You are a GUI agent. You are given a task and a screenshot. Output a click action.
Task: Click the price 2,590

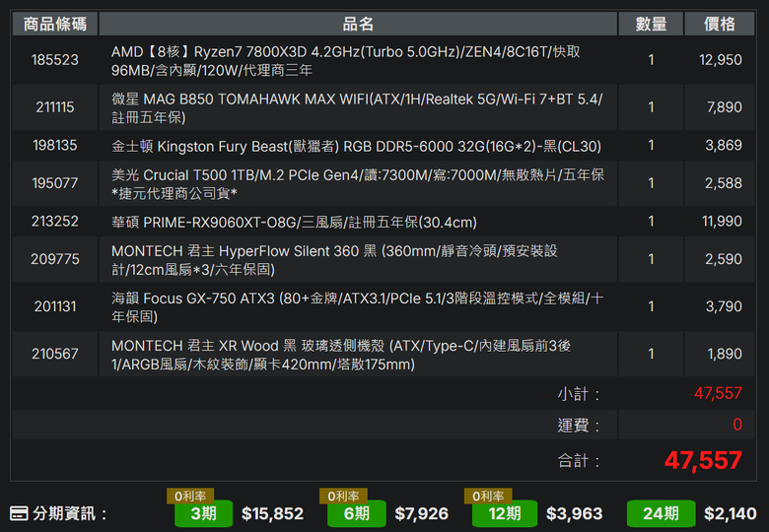(x=724, y=259)
